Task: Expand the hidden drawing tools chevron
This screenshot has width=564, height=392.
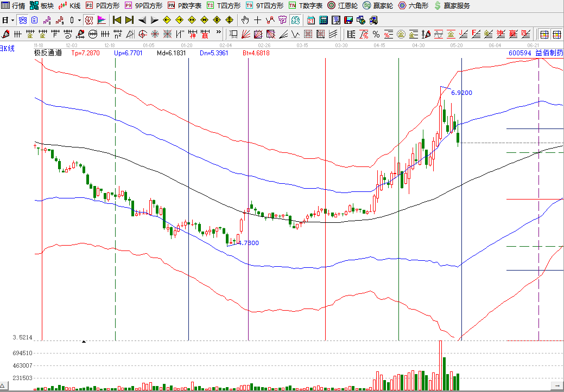Action: pyautogui.click(x=218, y=33)
